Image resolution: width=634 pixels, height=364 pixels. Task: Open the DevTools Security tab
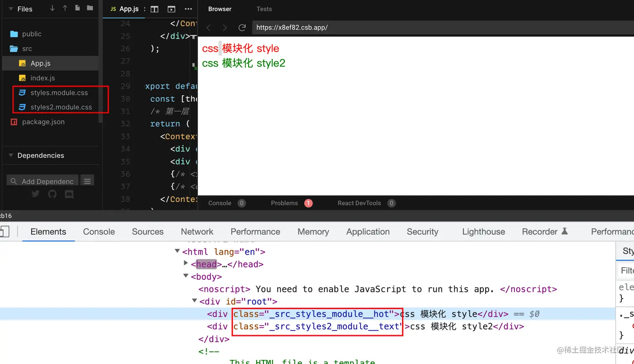422,232
